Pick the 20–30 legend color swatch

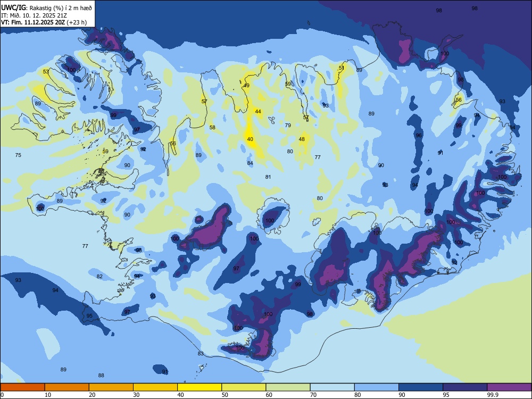pyautogui.click(x=111, y=387)
